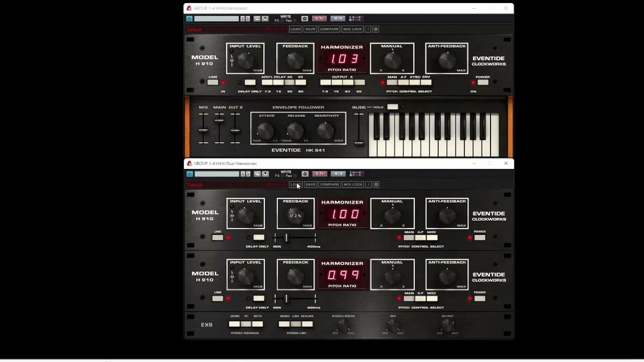Open the host settings gear in Dual Harmonizer header
This screenshot has width=644, height=362.
304,174
